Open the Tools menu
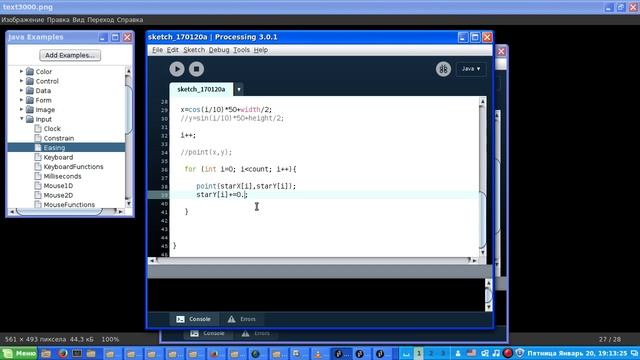 click(241, 50)
